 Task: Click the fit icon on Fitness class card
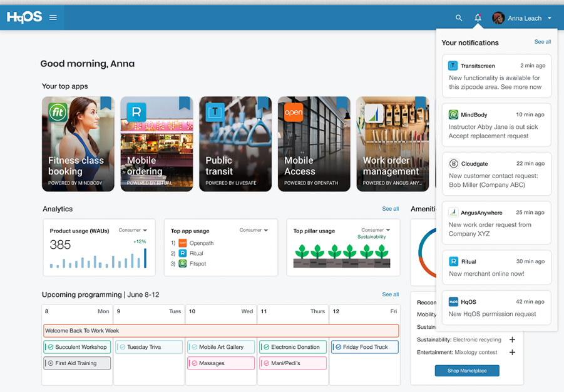pos(58,113)
